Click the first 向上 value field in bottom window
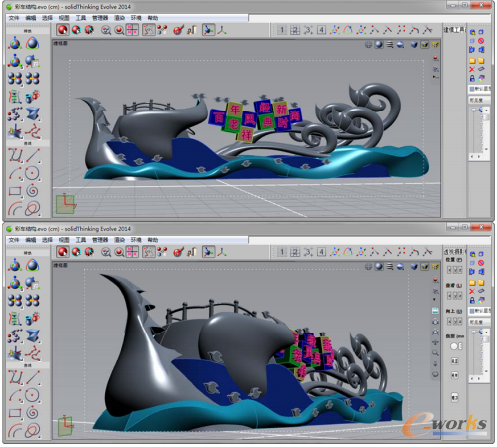The width and height of the screenshot is (497, 447). coord(449,322)
